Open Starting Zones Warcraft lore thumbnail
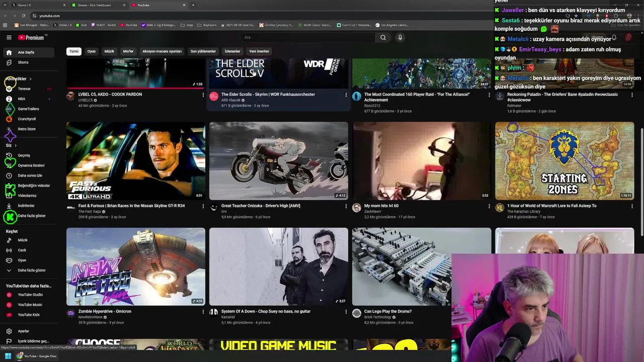Screen dimensions: 644x362 pos(565,161)
